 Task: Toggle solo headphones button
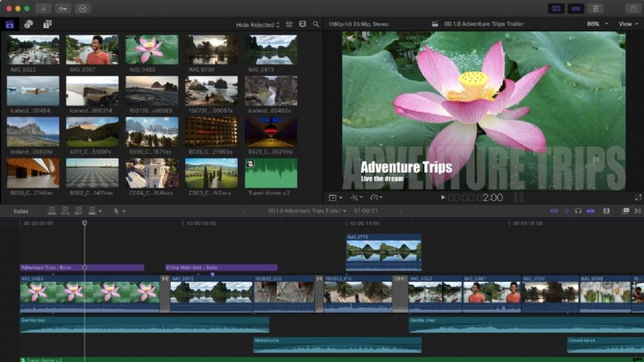pos(578,211)
